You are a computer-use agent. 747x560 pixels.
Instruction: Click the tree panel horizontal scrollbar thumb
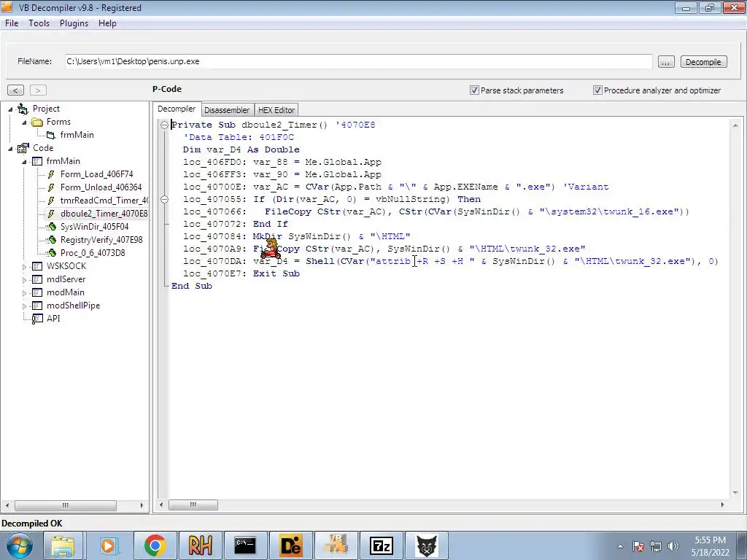pyautogui.click(x=65, y=505)
